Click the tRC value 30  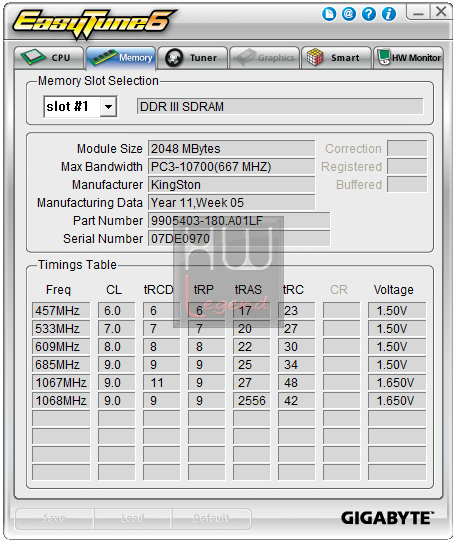[x=297, y=347]
